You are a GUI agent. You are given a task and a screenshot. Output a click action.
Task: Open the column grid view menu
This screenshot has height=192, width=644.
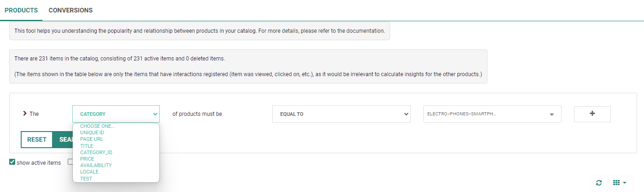[x=619, y=183]
